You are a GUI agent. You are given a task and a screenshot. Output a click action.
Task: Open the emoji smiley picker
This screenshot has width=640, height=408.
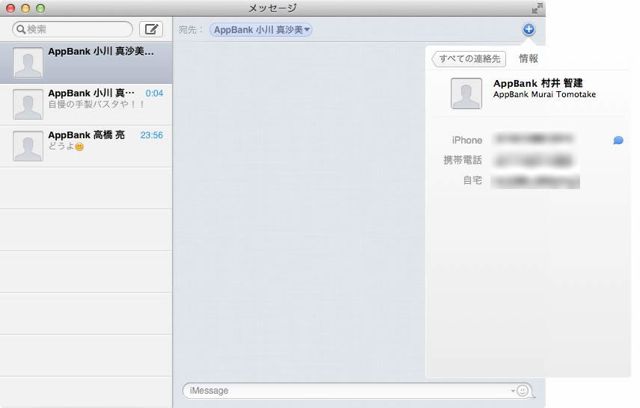pyautogui.click(x=522, y=390)
